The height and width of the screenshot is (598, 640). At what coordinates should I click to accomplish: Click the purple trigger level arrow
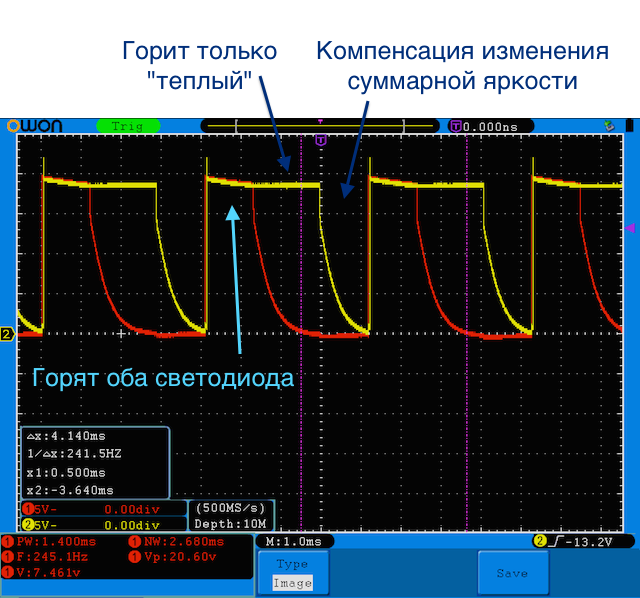click(630, 228)
